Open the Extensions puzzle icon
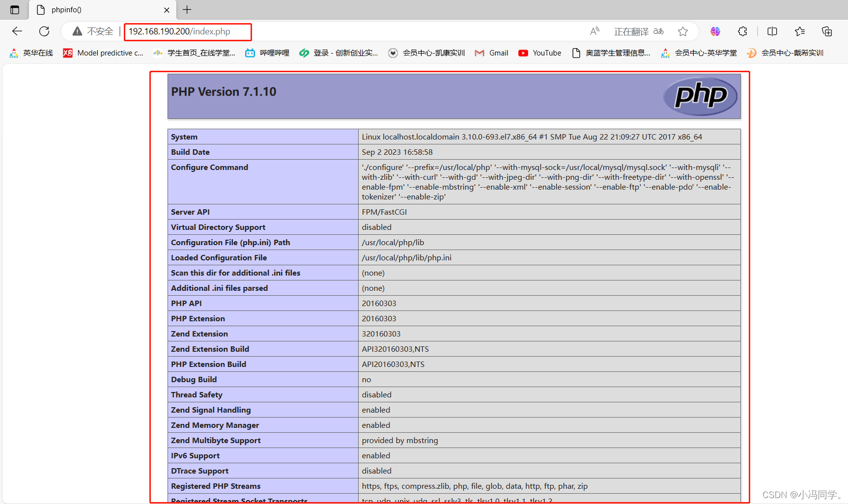This screenshot has height=504, width=848. [743, 31]
